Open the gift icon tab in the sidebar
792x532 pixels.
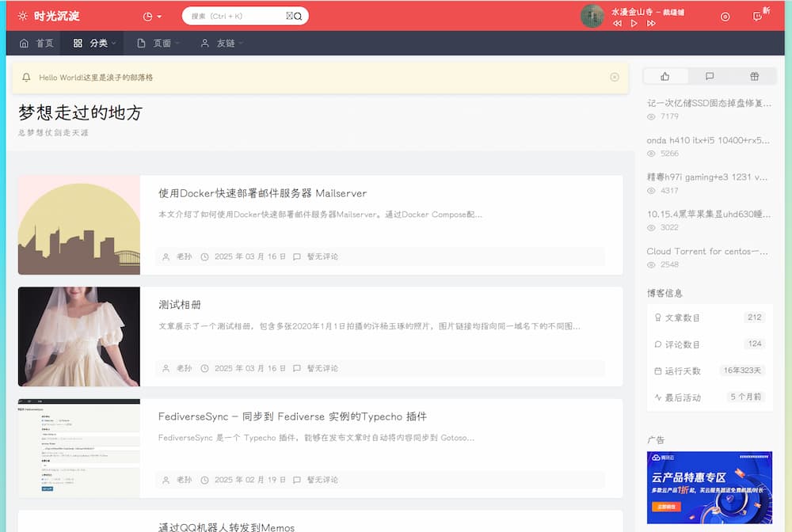[754, 75]
